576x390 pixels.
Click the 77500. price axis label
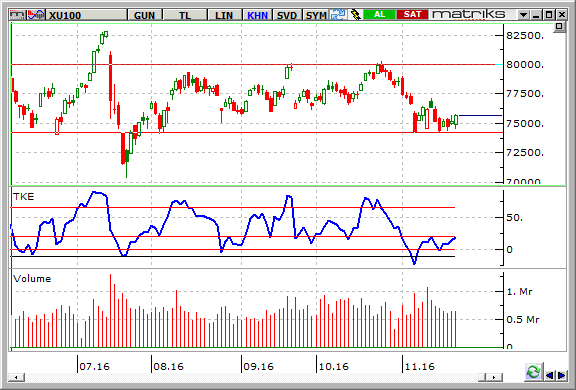(525, 94)
